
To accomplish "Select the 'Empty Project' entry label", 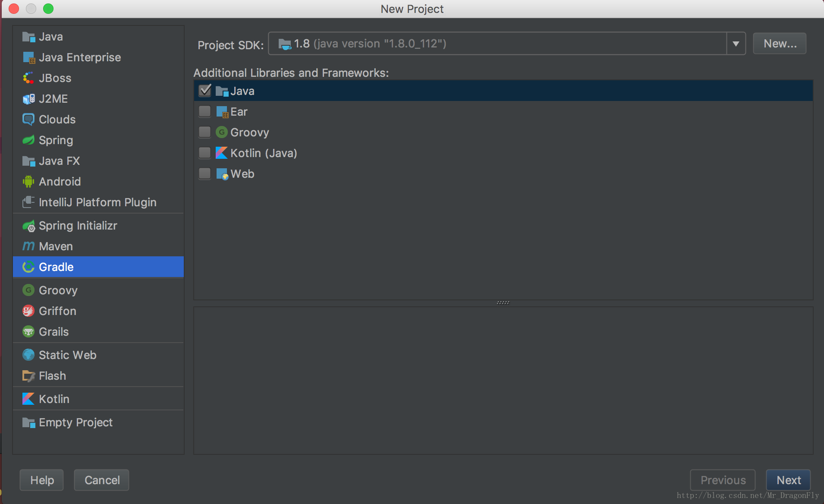I will coord(75,422).
